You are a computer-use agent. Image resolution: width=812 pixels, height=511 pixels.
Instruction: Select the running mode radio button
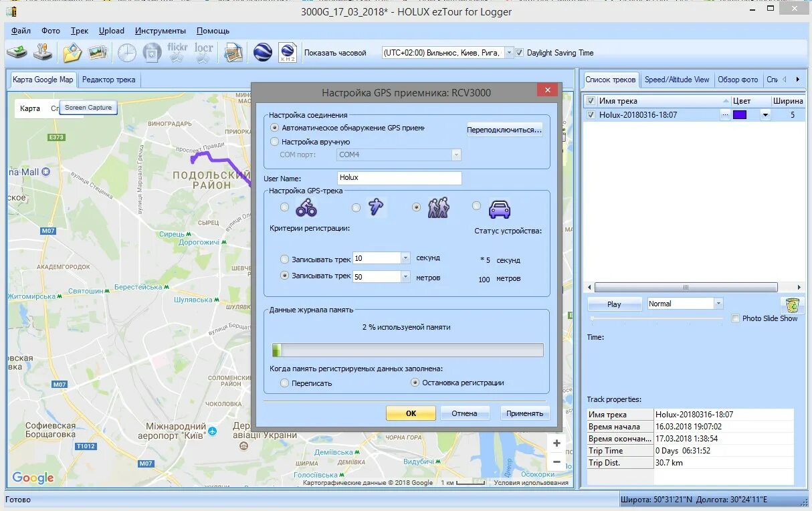(357, 208)
